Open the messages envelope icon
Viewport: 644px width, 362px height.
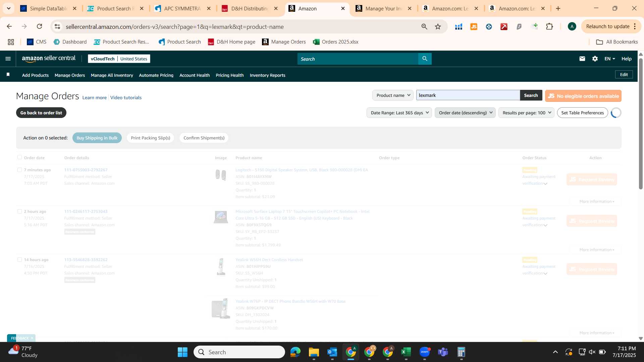[x=582, y=59]
